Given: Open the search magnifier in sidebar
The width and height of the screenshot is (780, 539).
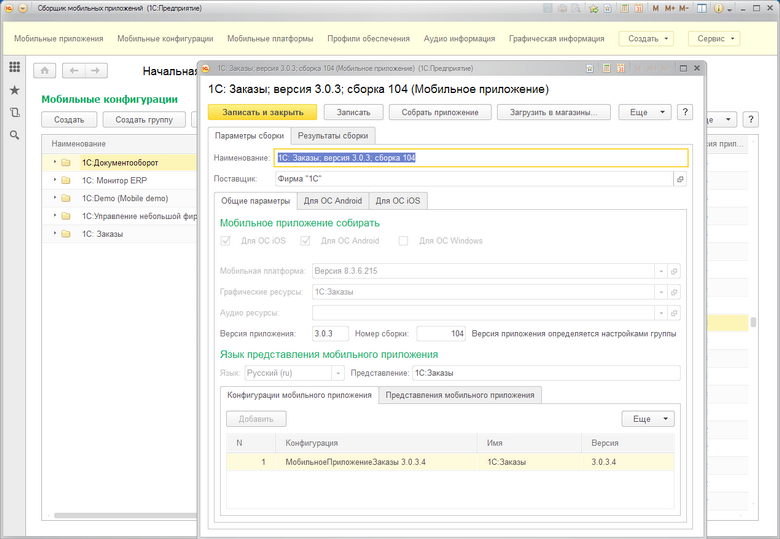Looking at the screenshot, I should tap(14, 135).
